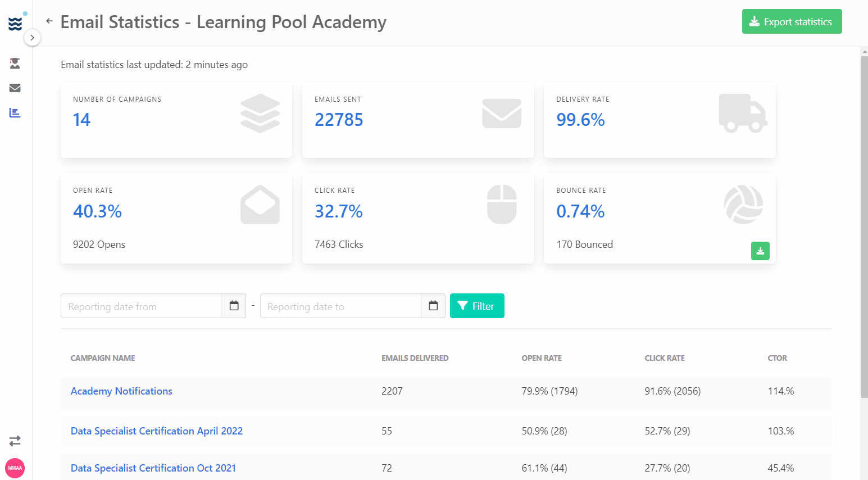Click the open envelope icon in Open Rate card
Viewport: 868px width, 480px height.
coord(260,205)
